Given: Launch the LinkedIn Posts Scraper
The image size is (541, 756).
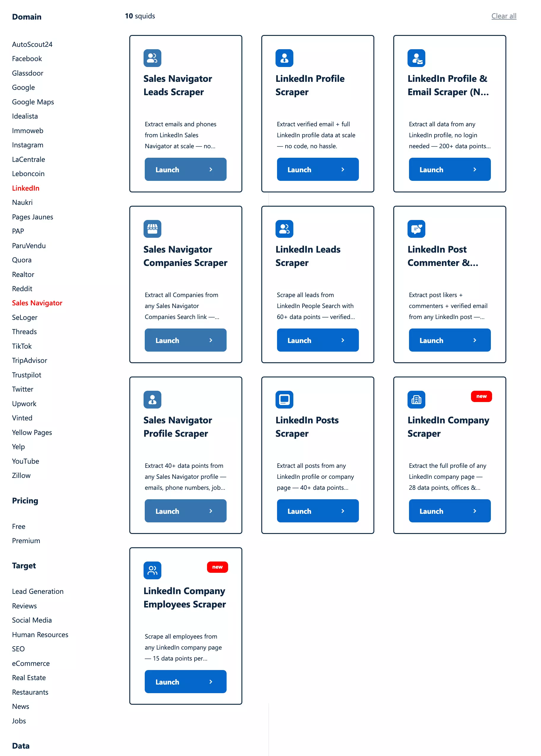Looking at the screenshot, I should click(317, 511).
